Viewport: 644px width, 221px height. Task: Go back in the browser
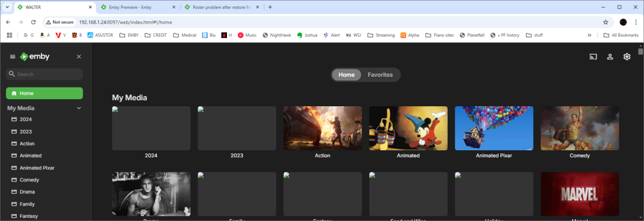tap(8, 22)
